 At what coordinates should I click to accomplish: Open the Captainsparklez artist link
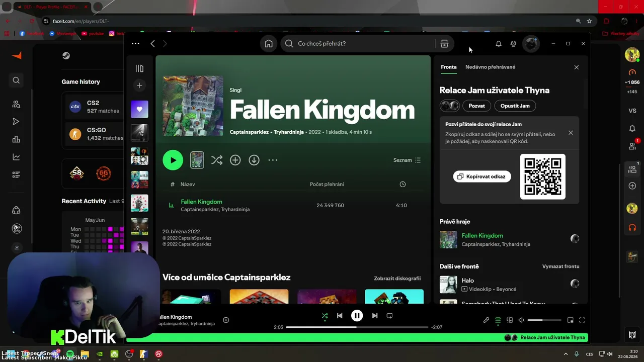pos(249,132)
